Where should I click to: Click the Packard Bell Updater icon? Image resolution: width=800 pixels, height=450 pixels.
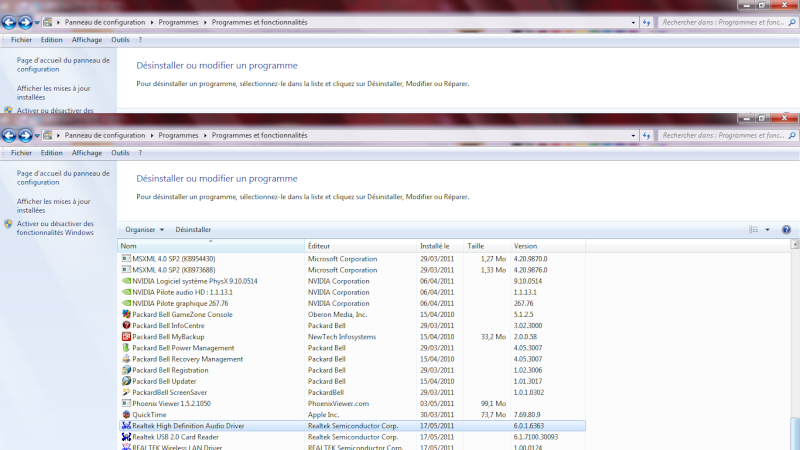click(x=126, y=381)
